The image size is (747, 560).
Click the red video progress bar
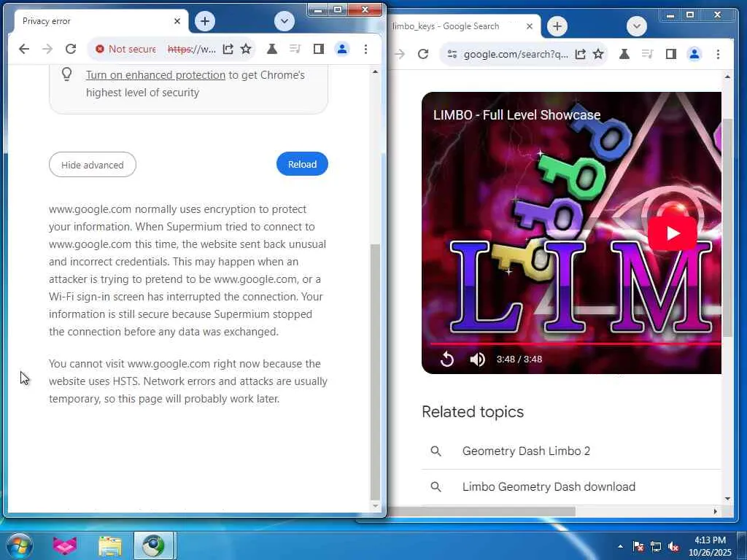pyautogui.click(x=576, y=343)
